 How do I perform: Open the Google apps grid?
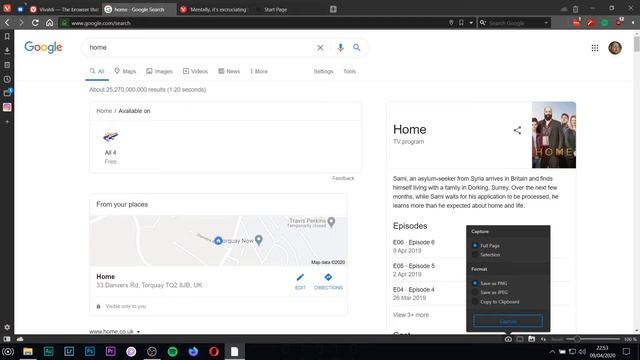coord(595,48)
